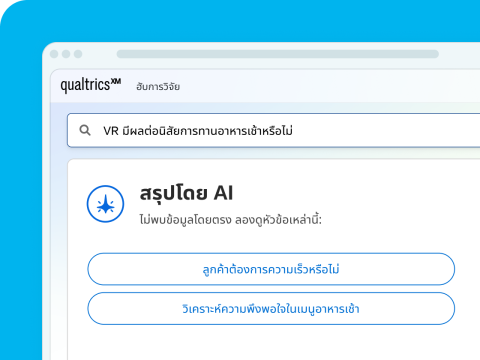Image resolution: width=480 pixels, height=360 pixels.
Task: Click the qualtrics XM logo
Action: tap(91, 85)
